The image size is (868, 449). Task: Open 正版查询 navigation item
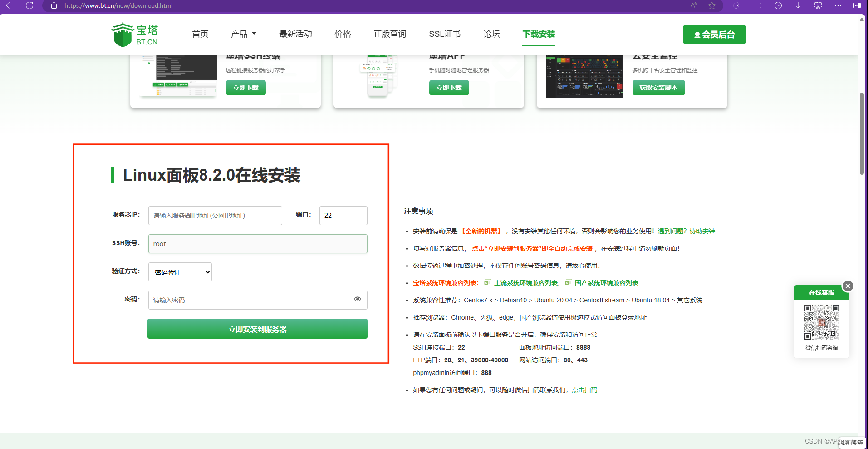pos(390,34)
